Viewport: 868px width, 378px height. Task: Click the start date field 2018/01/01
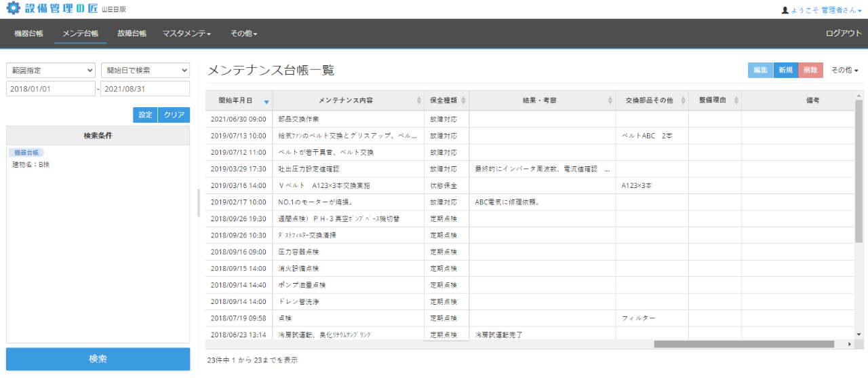51,89
